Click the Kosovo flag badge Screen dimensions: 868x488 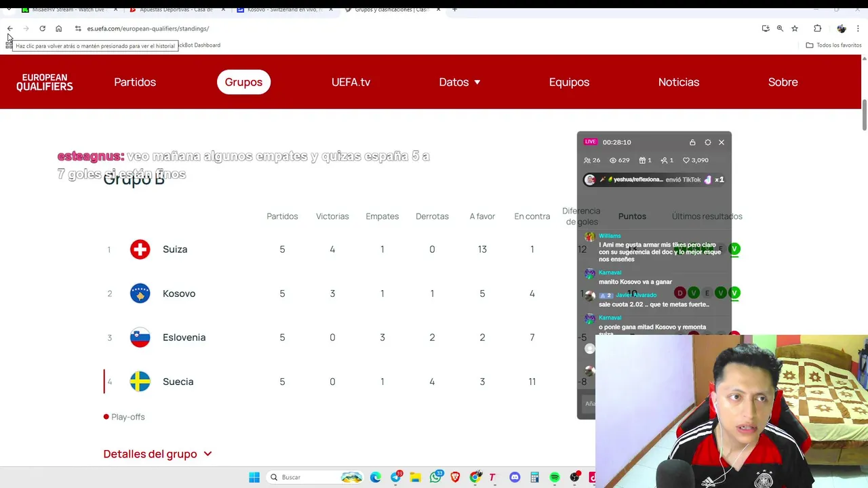pyautogui.click(x=140, y=293)
